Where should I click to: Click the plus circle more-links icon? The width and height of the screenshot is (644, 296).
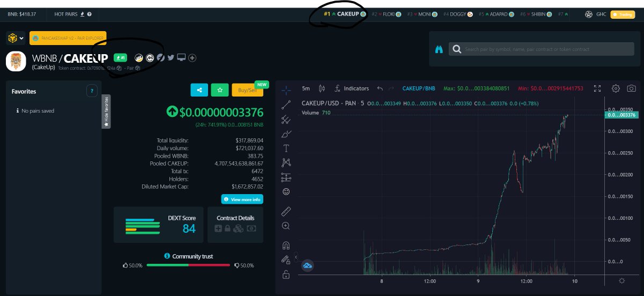192,57
